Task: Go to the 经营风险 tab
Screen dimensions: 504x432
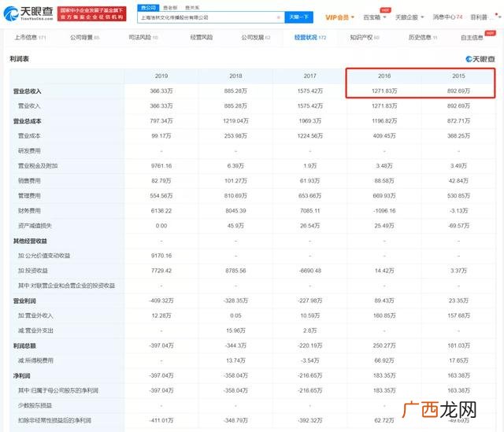Action: (x=202, y=38)
